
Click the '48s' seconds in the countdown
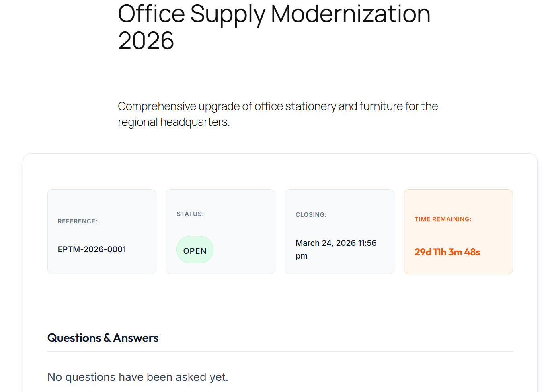coord(472,252)
